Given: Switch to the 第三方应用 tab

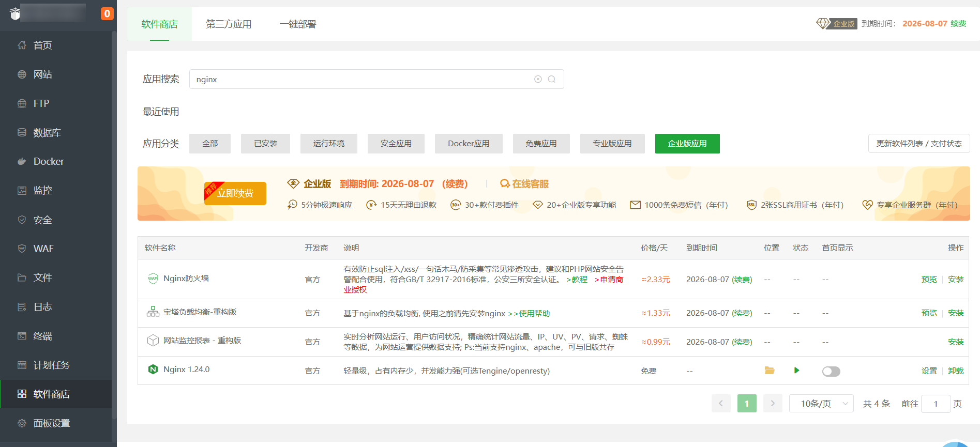Looking at the screenshot, I should (229, 24).
